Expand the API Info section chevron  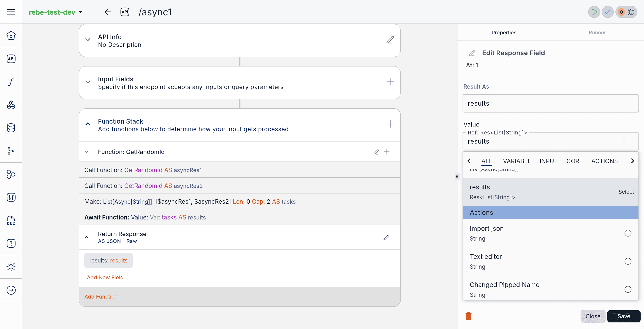point(88,40)
